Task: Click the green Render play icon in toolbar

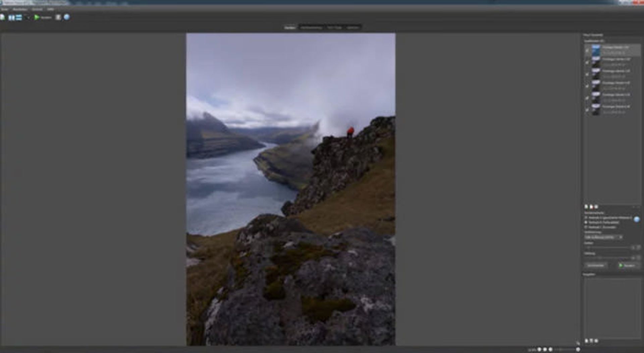Action: (x=37, y=17)
